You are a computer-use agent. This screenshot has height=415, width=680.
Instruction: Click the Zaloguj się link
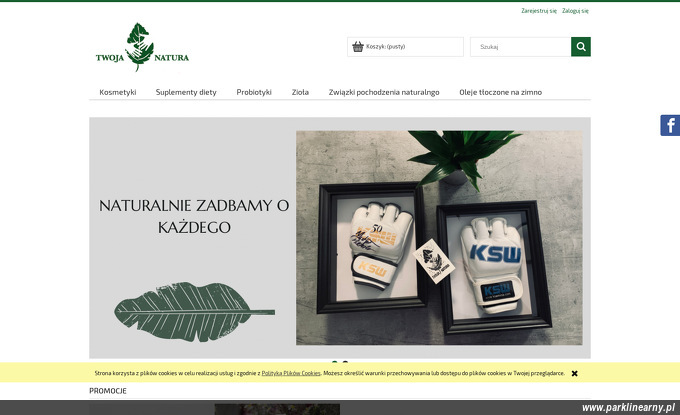575,11
